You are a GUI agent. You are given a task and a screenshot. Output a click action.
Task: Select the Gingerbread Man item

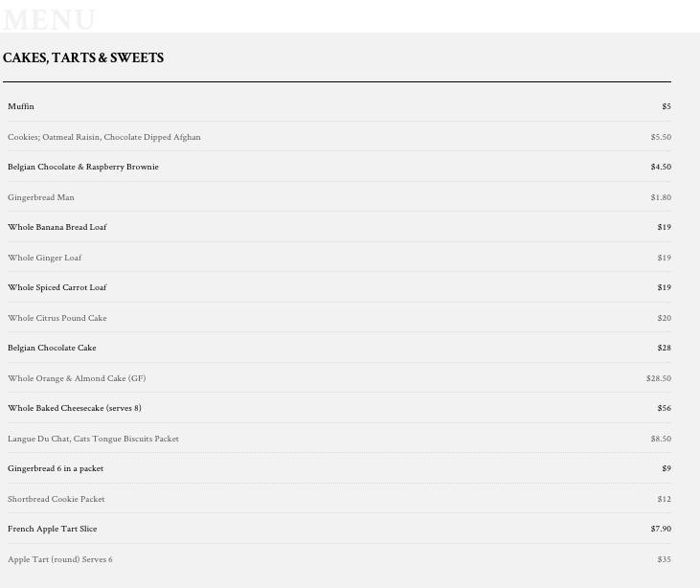[41, 197]
